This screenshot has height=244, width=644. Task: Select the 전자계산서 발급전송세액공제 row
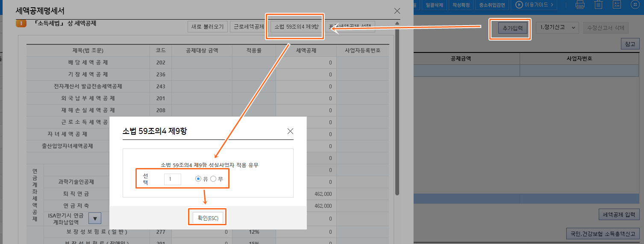(x=208, y=86)
